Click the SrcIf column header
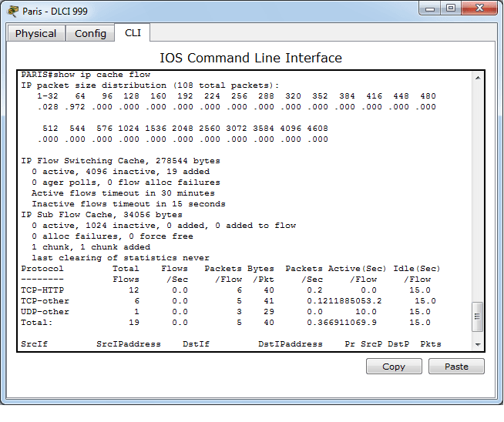The width and height of the screenshot is (504, 422). 34,344
